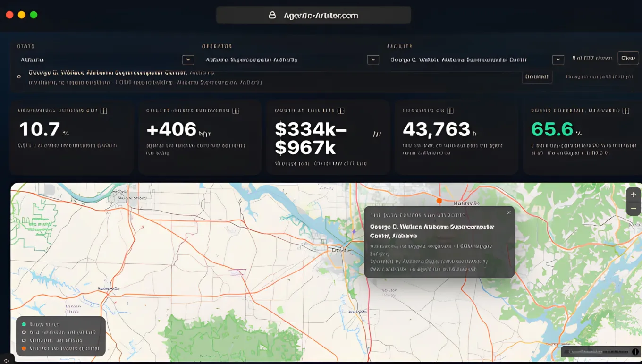
Task: Click the icon at the bottom-left page corner
Action: (6, 360)
